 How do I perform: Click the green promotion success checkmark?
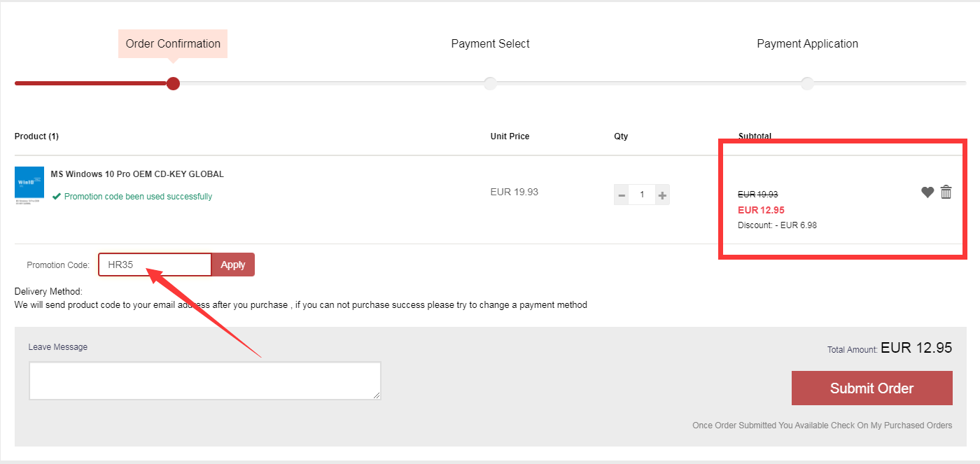57,197
